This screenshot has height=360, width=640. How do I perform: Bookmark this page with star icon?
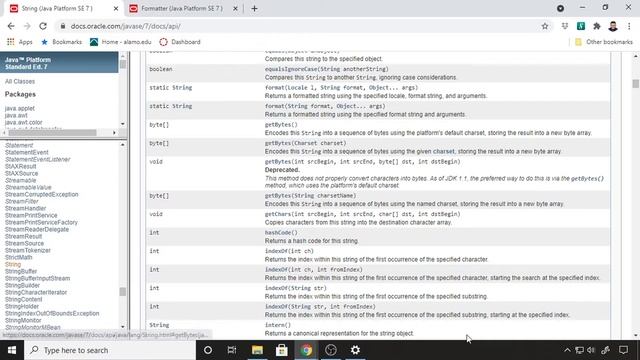(545, 26)
